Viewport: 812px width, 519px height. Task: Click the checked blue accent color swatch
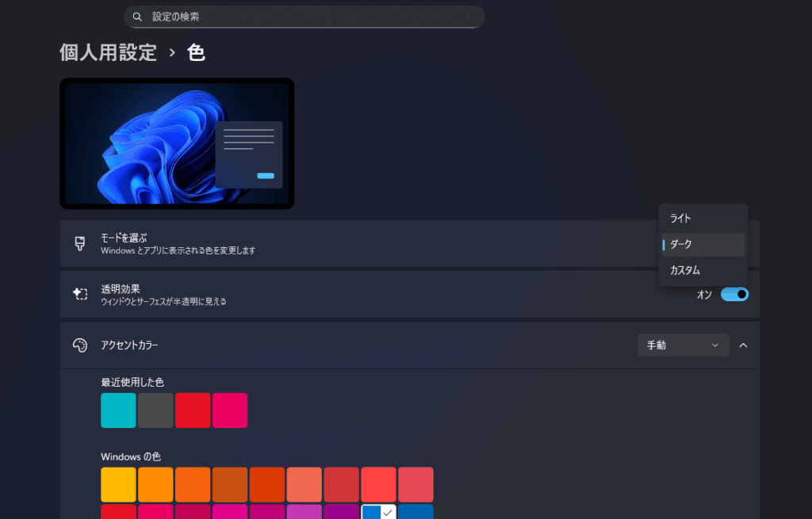(378, 512)
